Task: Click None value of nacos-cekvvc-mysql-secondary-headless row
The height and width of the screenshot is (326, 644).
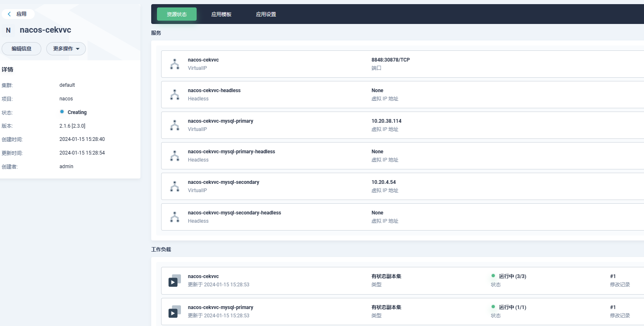Action: [x=378, y=213]
